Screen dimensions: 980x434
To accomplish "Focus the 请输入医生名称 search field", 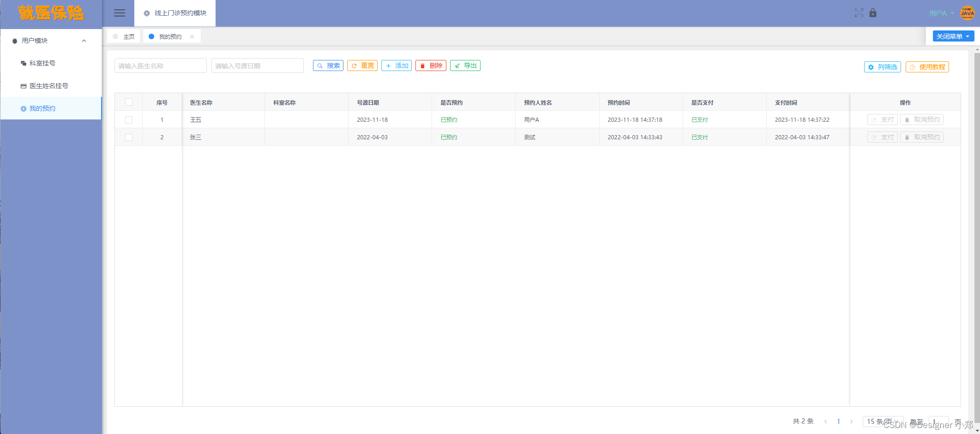I will (161, 65).
